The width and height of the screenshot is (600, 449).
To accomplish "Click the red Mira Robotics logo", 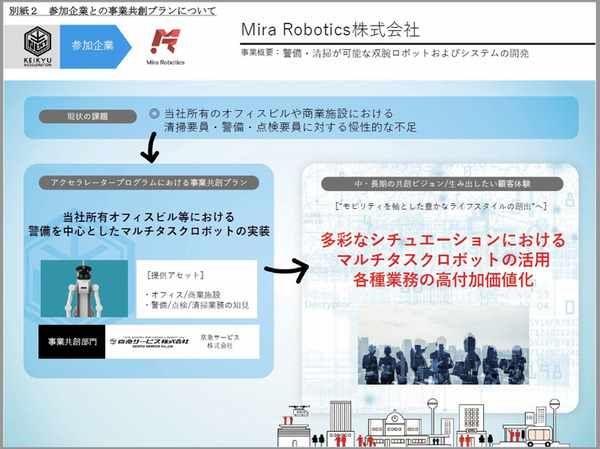I will coord(165,45).
